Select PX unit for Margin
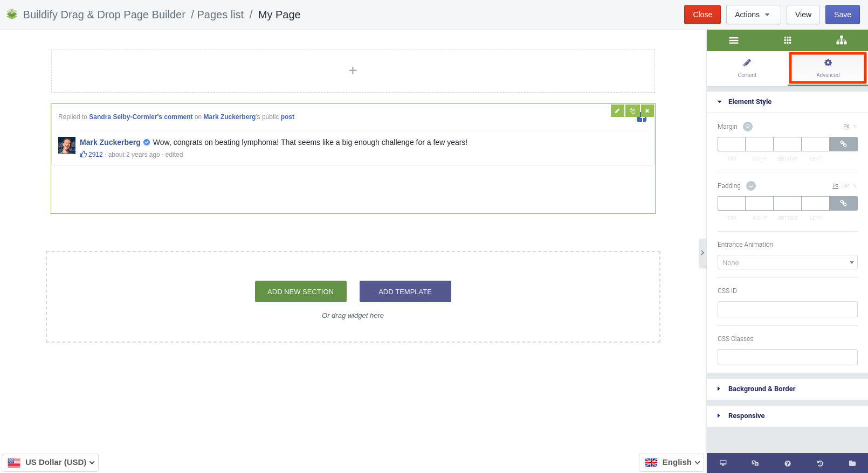Screen dimensions: 868x473 pyautogui.click(x=846, y=127)
